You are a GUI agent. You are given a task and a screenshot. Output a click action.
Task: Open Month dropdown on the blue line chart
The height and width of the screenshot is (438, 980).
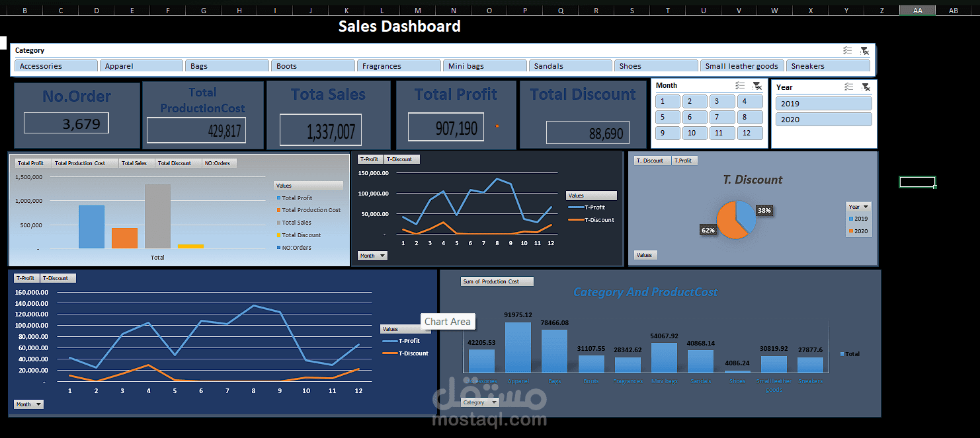point(28,404)
